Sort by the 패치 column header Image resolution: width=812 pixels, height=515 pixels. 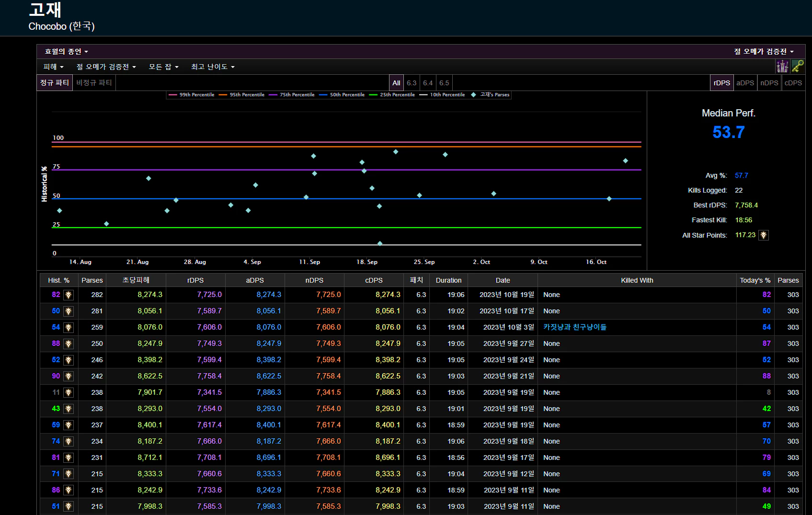pos(416,280)
